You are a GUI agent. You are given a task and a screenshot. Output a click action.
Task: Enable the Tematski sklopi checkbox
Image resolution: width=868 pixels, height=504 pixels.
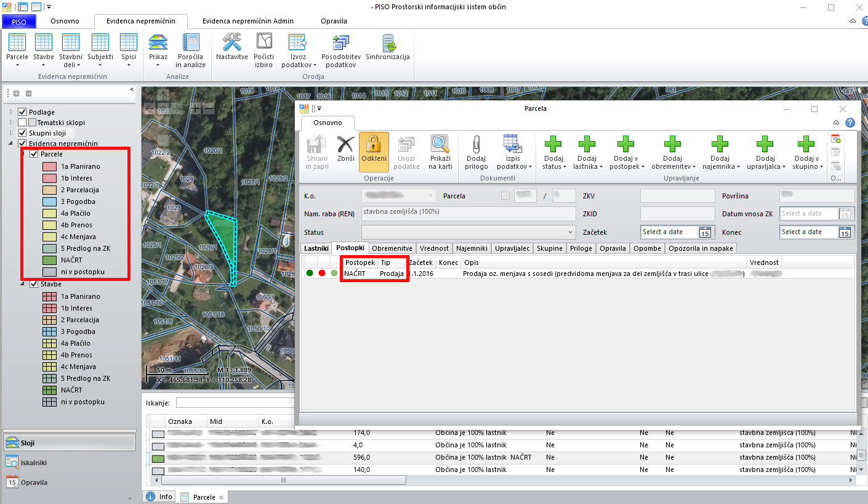tap(23, 123)
